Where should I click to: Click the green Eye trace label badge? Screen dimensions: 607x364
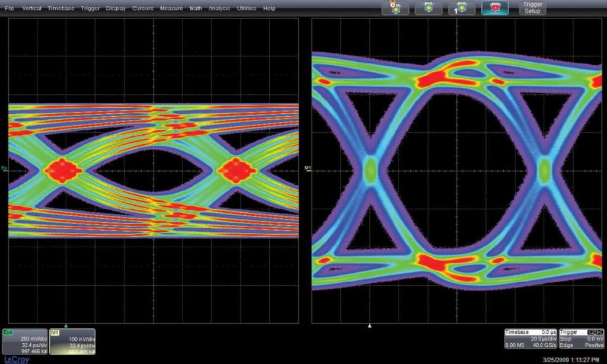[9, 333]
